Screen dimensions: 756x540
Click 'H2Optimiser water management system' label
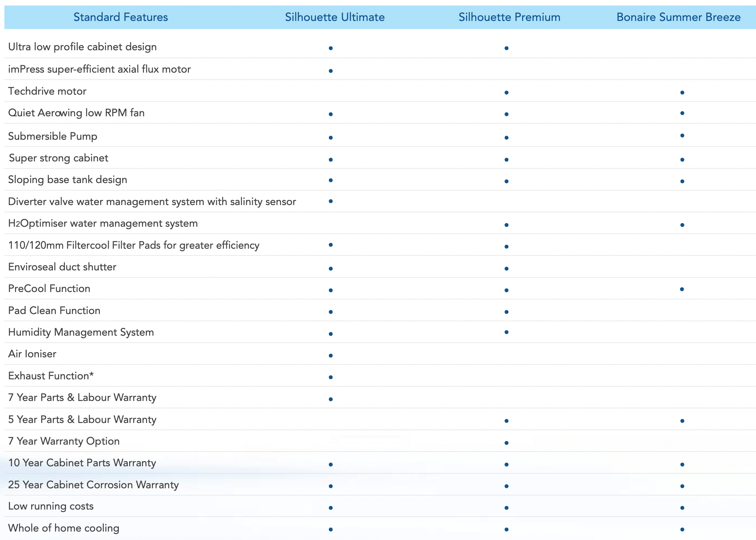(x=103, y=223)
